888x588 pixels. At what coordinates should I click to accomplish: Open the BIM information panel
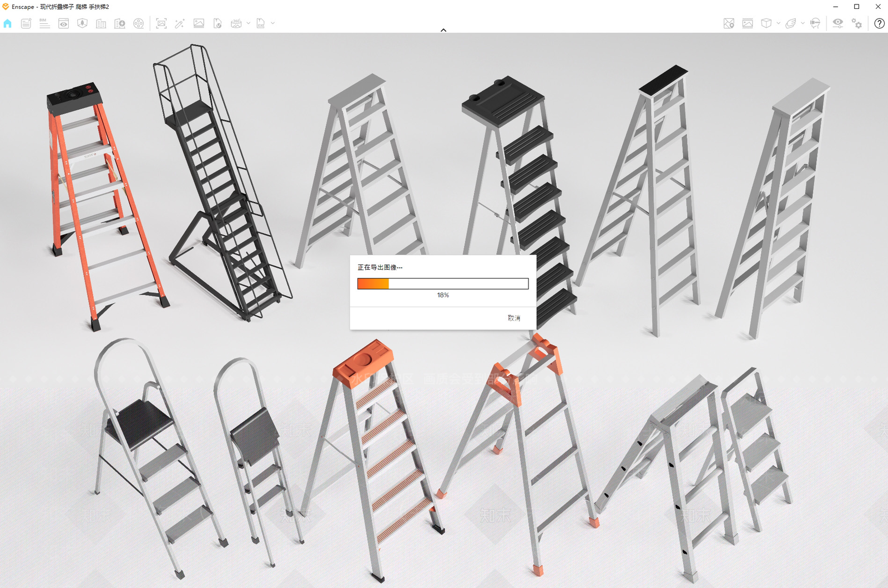44,23
